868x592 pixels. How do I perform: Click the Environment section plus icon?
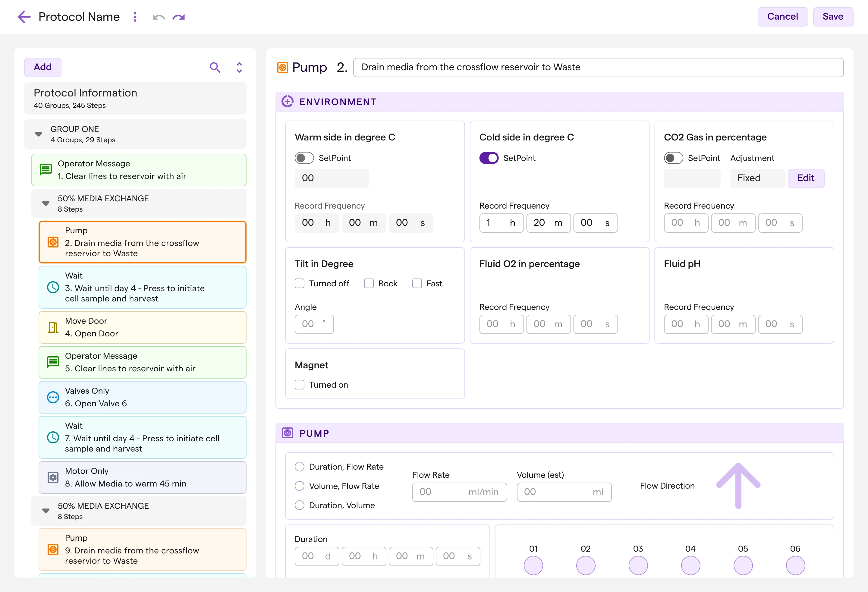[287, 101]
